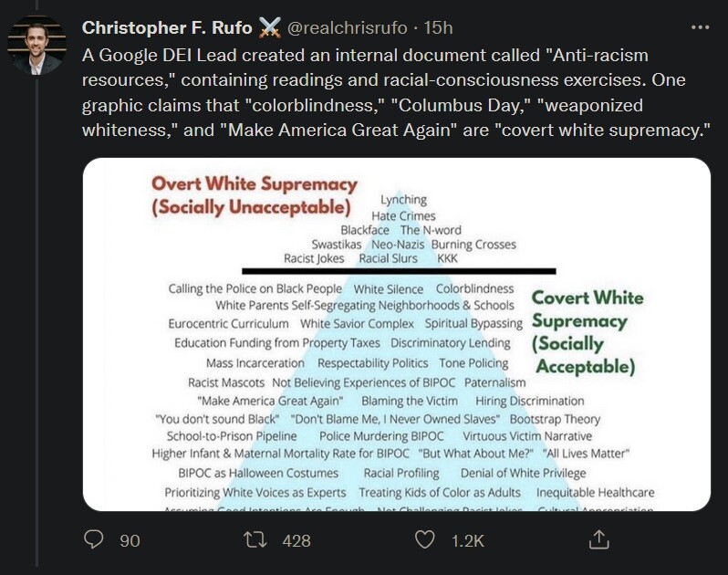Image resolution: width=728 pixels, height=575 pixels.
Task: Open the three-dot more options menu
Action: coord(700,28)
